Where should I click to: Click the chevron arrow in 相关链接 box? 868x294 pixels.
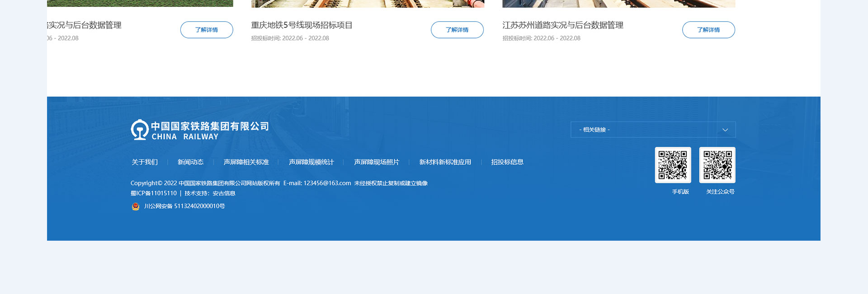pos(725,130)
